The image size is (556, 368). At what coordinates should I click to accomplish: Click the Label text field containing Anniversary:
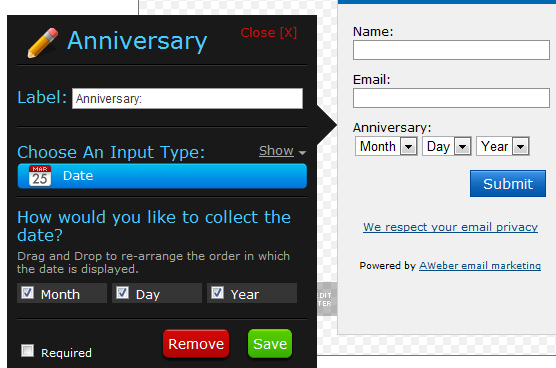(187, 99)
